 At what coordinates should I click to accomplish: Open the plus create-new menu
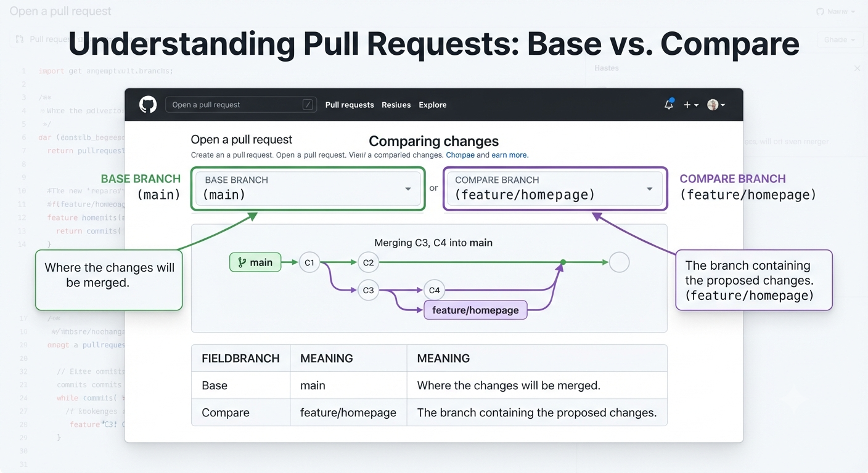click(x=690, y=105)
